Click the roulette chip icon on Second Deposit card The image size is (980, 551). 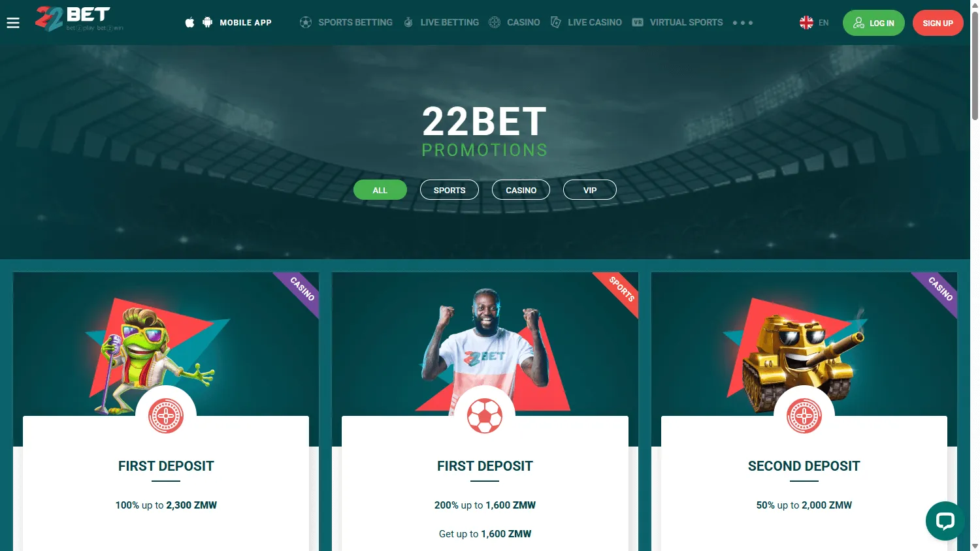(804, 416)
